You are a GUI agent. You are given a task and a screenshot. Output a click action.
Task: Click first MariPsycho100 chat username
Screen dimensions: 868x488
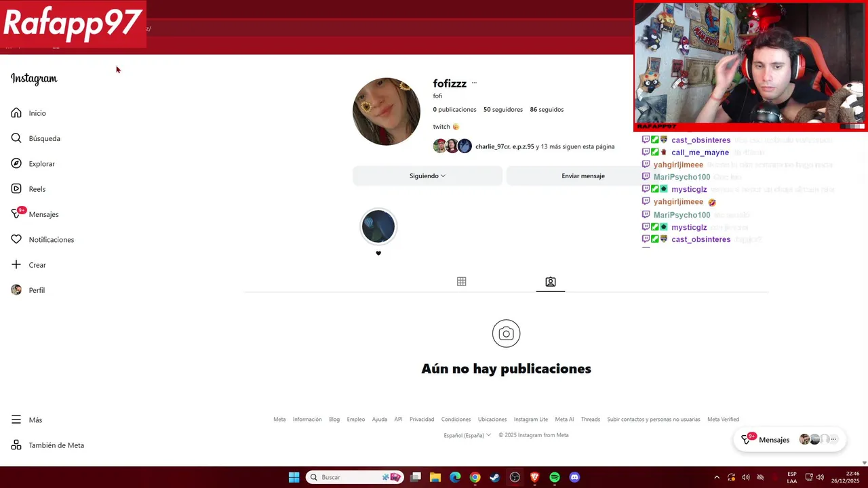tap(682, 177)
